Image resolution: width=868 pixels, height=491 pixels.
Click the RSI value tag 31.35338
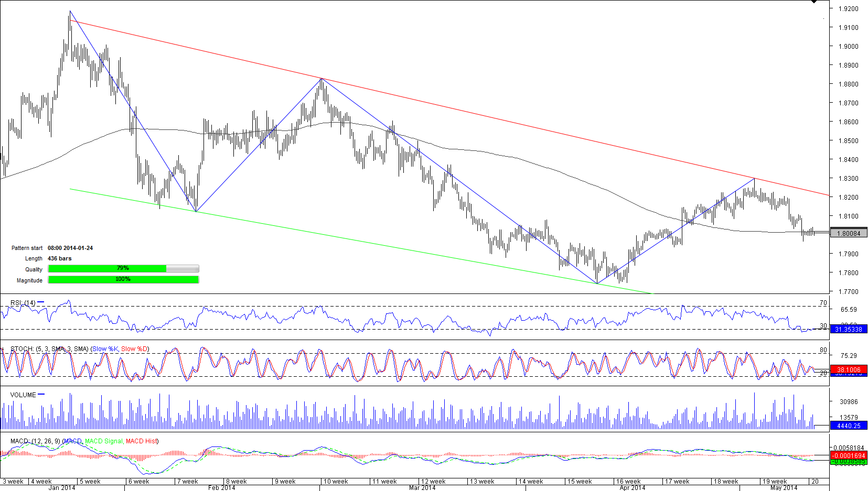[x=849, y=329]
